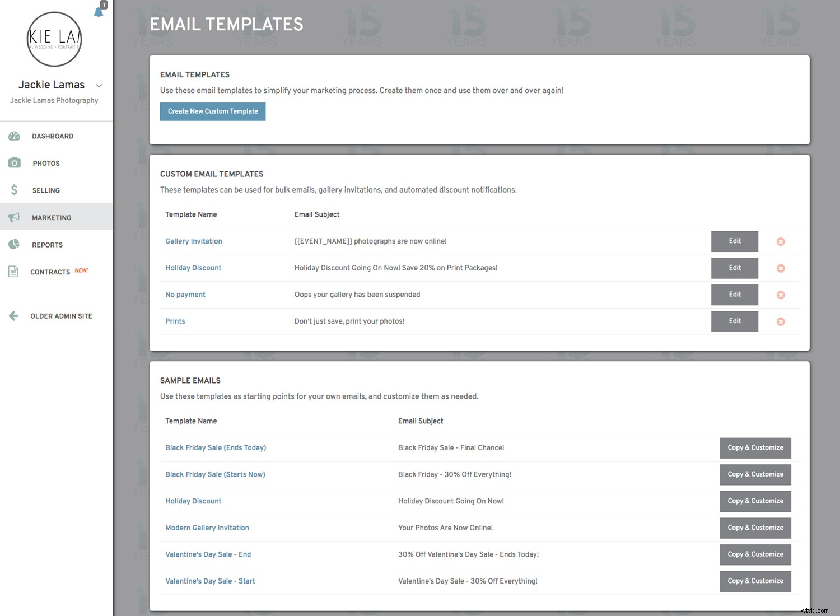Image resolution: width=840 pixels, height=616 pixels.
Task: Click the Reports pie chart icon
Action: (x=15, y=244)
